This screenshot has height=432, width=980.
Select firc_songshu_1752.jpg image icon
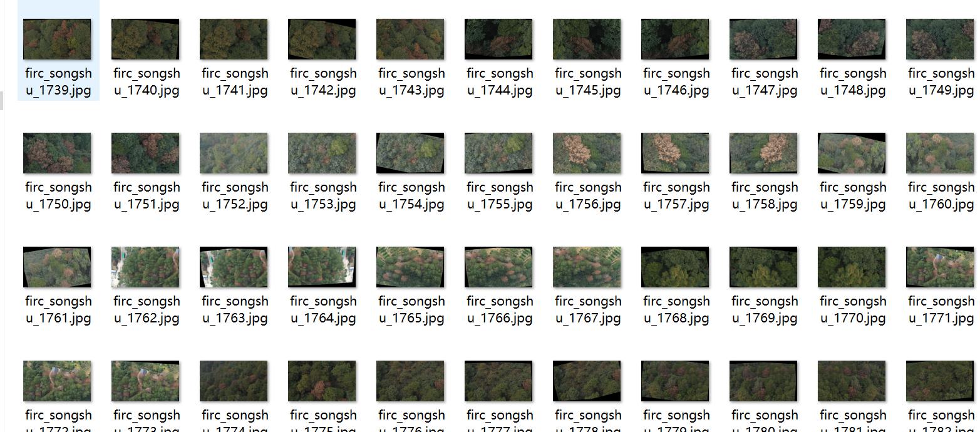pyautogui.click(x=234, y=153)
